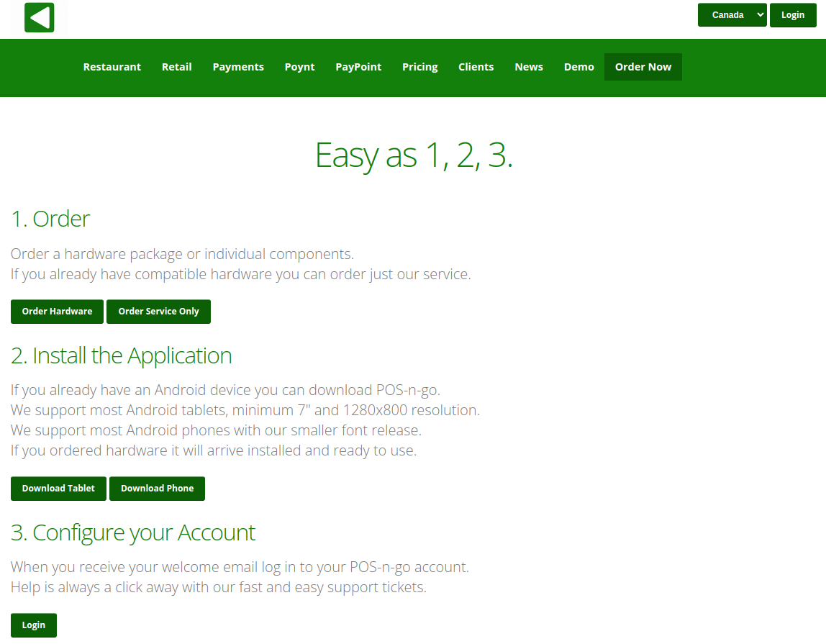
Task: Click text about Android phones smaller font release
Action: (216, 430)
